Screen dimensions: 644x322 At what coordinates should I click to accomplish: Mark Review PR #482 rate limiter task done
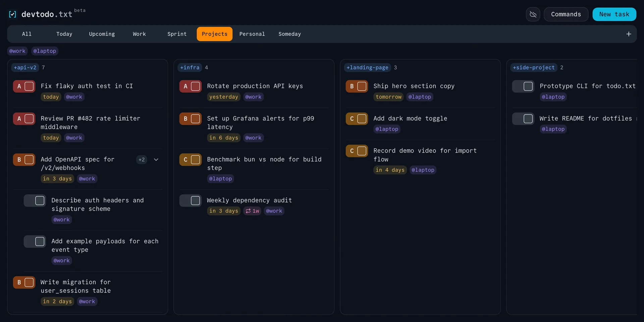click(x=29, y=119)
